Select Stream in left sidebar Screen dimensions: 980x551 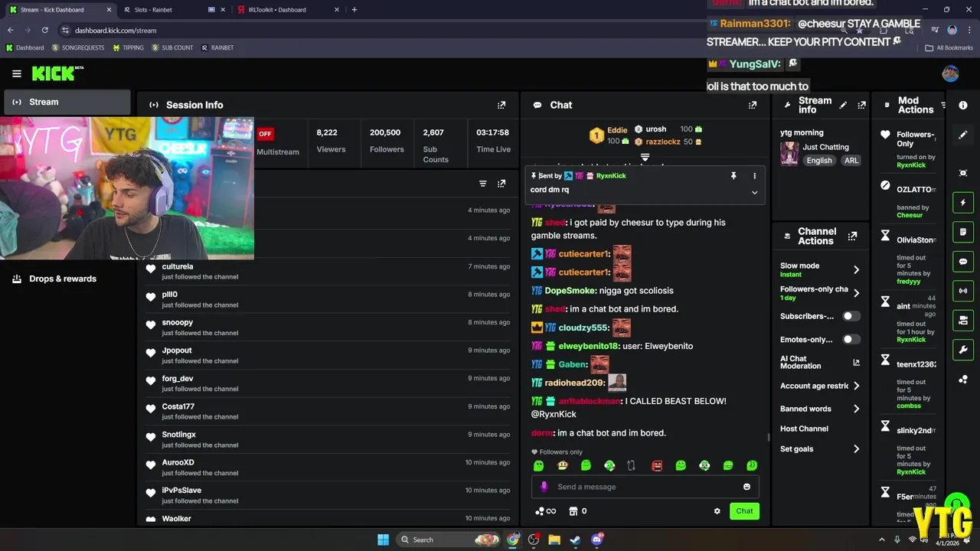point(67,102)
